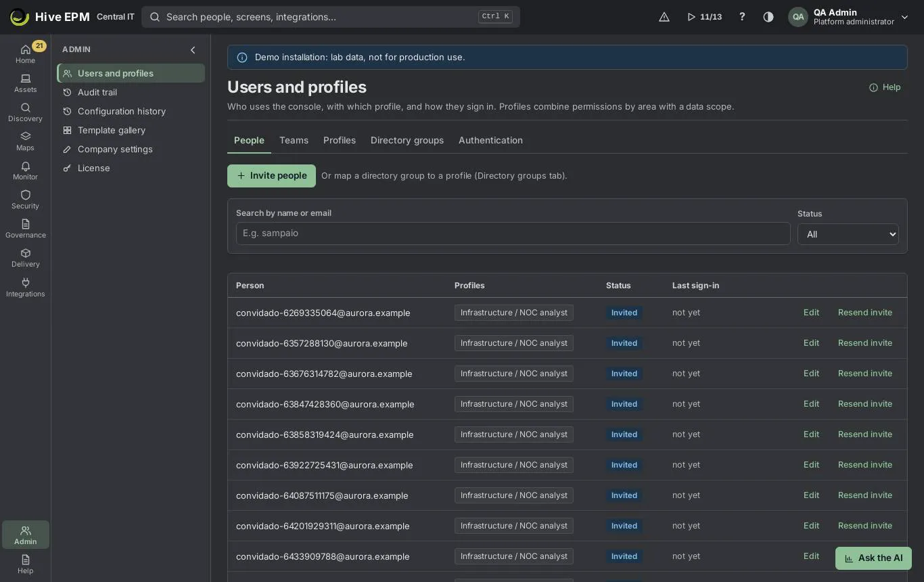Open the Home section in the sidebar
Image resolution: width=924 pixels, height=582 pixels.
(x=25, y=53)
